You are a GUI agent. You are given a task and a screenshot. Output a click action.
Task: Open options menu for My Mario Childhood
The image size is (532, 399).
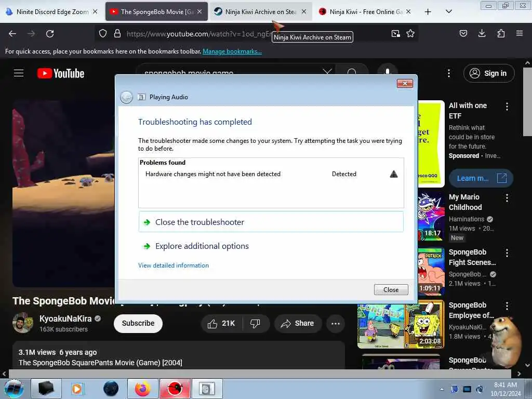(507, 198)
